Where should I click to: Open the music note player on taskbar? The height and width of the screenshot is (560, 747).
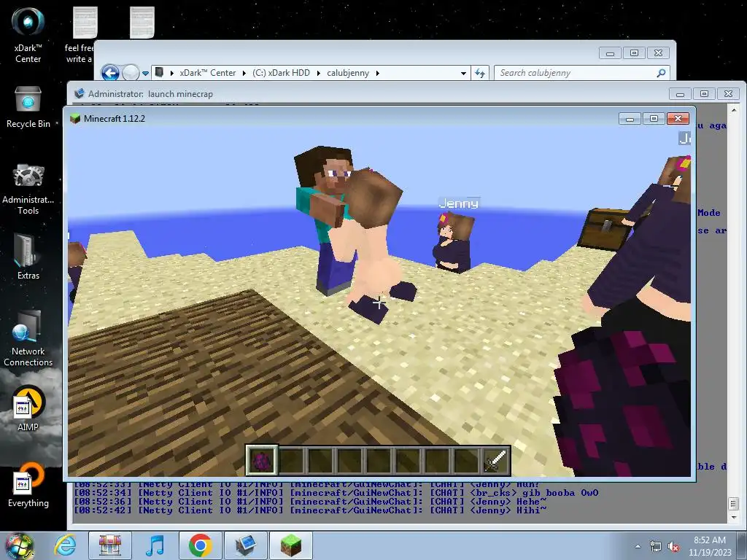click(155, 545)
